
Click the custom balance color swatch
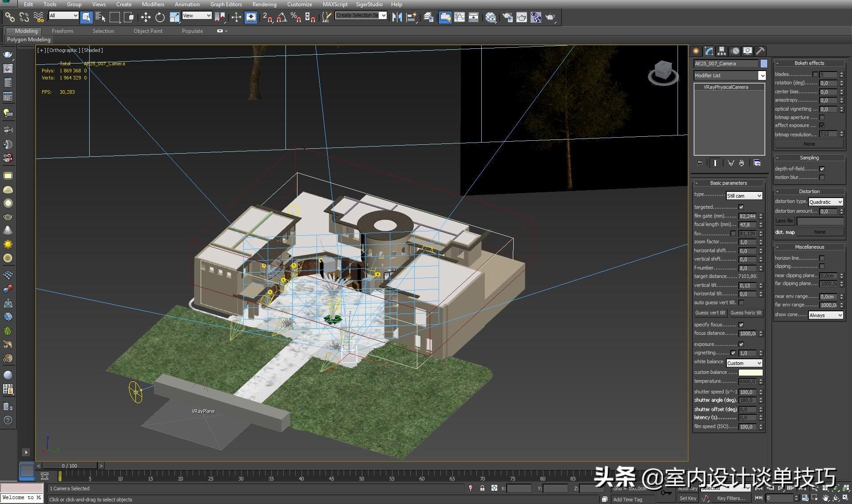click(750, 373)
